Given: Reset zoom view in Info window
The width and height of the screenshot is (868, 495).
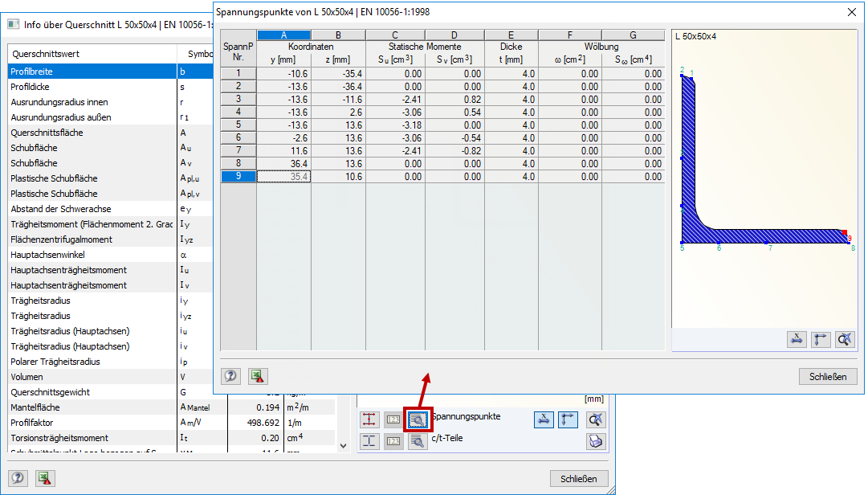Looking at the screenshot, I should pos(596,419).
